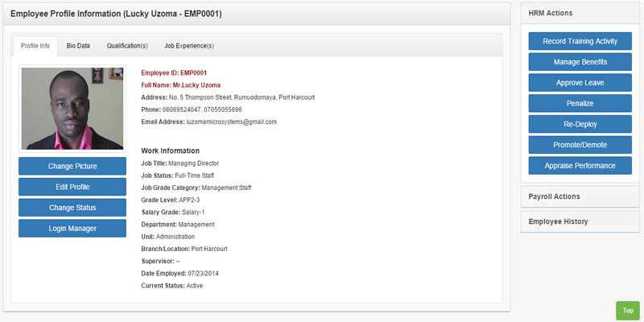Click Record Training Activity
The height and width of the screenshot is (322, 644).
(580, 42)
